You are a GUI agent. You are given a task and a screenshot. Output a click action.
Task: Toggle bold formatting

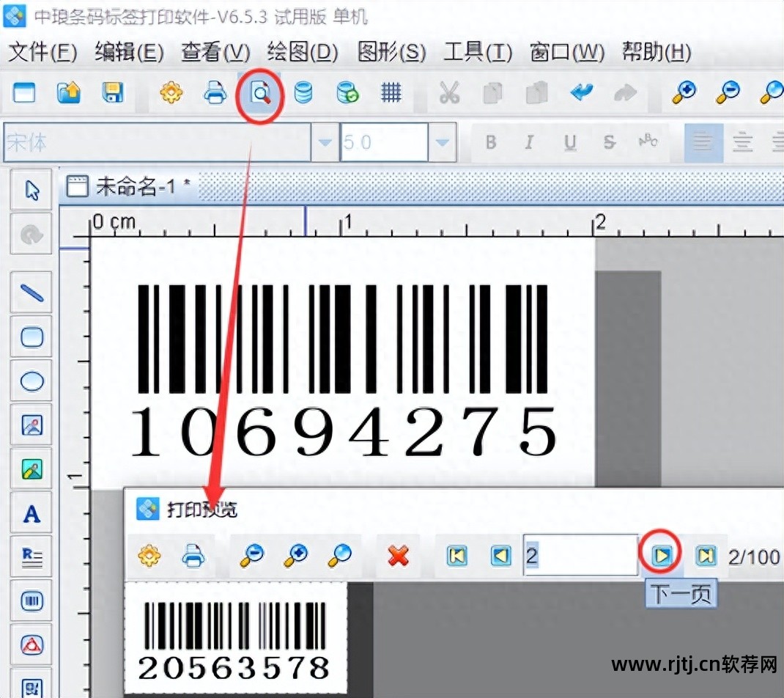click(x=490, y=143)
